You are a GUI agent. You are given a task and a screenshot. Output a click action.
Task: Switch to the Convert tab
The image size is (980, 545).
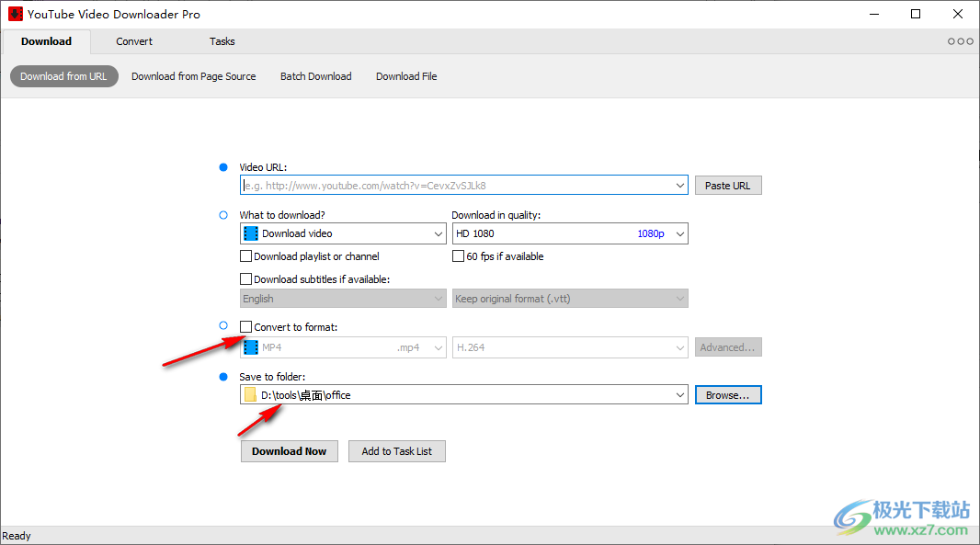134,41
